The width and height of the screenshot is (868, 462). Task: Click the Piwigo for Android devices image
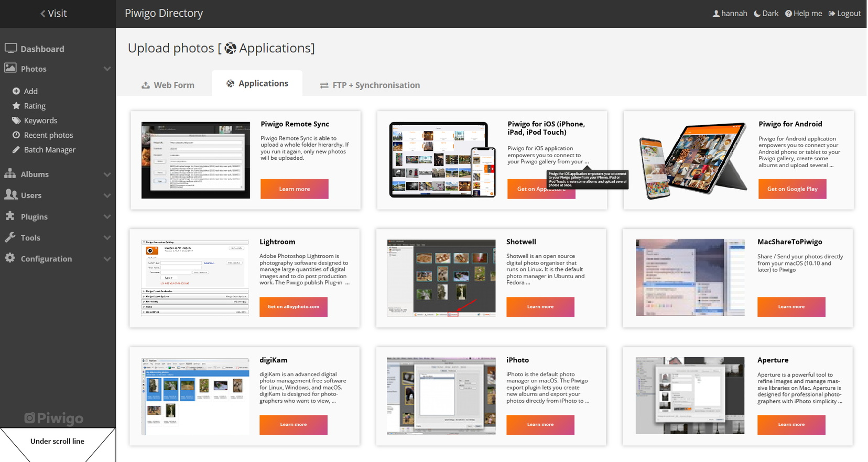693,160
